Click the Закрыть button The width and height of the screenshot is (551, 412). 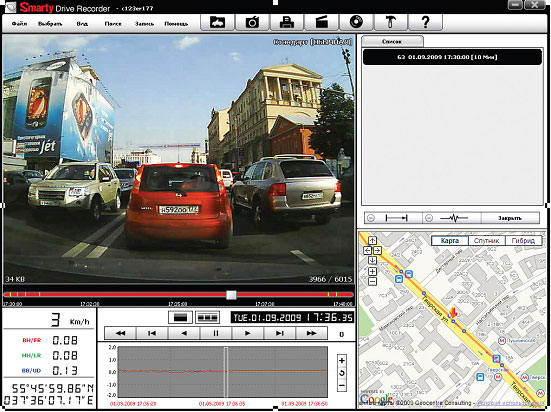tap(510, 218)
